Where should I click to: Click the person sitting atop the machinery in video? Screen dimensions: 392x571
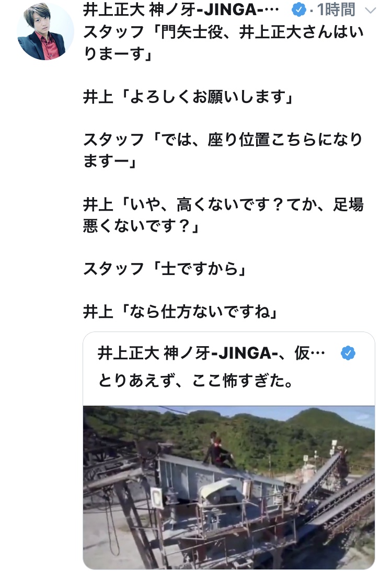[x=218, y=450]
